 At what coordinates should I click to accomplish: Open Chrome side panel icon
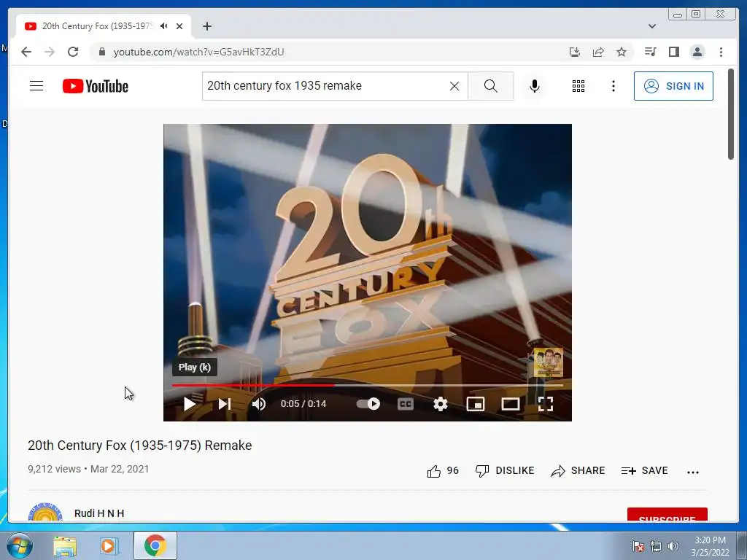click(673, 52)
